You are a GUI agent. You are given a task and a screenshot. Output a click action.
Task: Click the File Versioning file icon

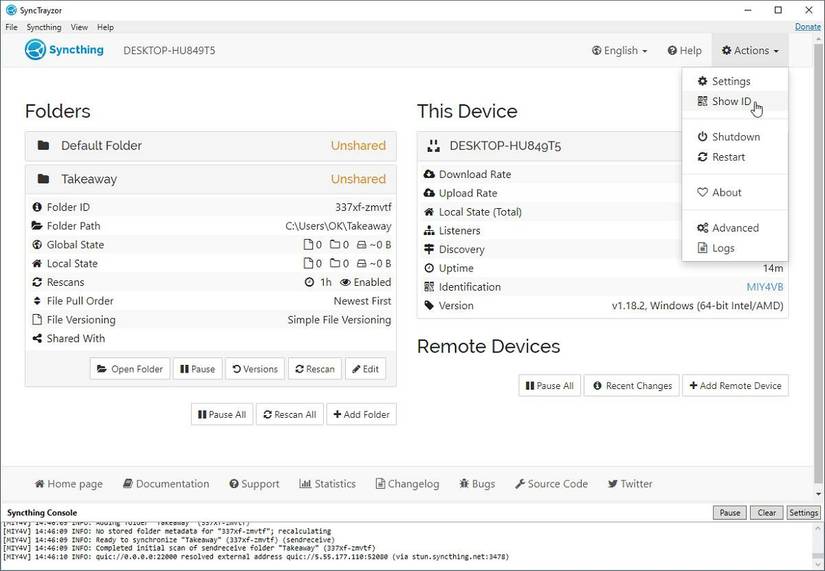click(37, 320)
